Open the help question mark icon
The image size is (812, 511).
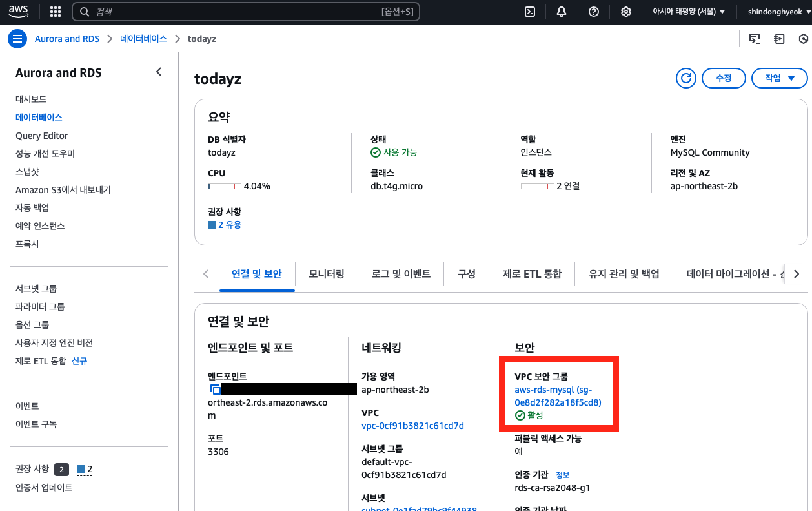pyautogui.click(x=594, y=12)
